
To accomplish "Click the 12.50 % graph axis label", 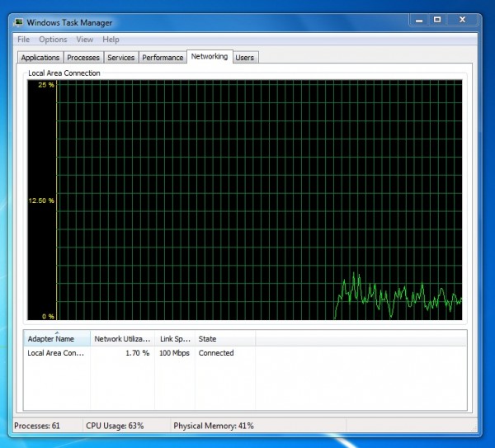I will [41, 200].
